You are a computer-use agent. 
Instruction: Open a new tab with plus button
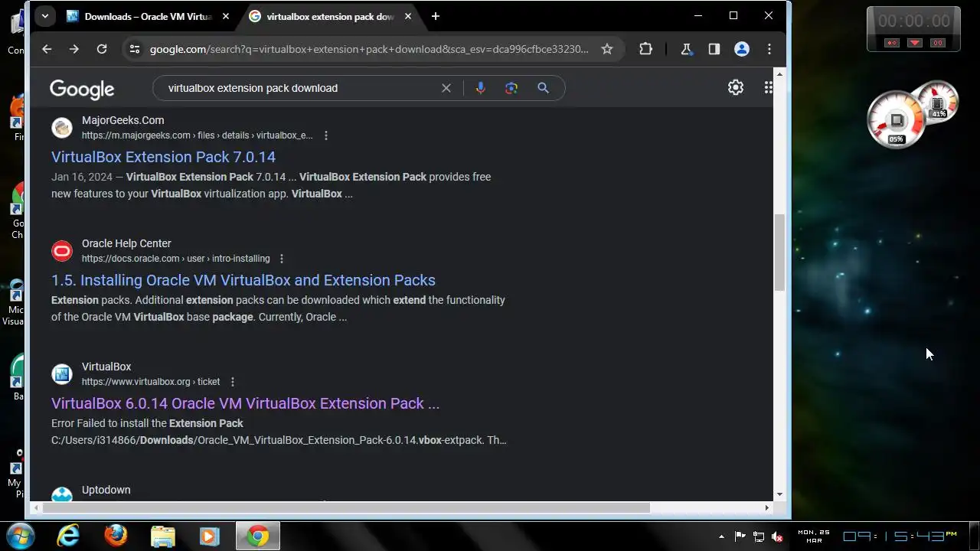click(x=435, y=16)
